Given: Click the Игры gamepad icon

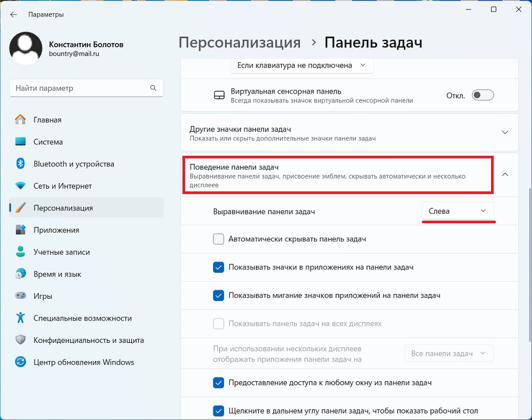Looking at the screenshot, I should pos(20,296).
